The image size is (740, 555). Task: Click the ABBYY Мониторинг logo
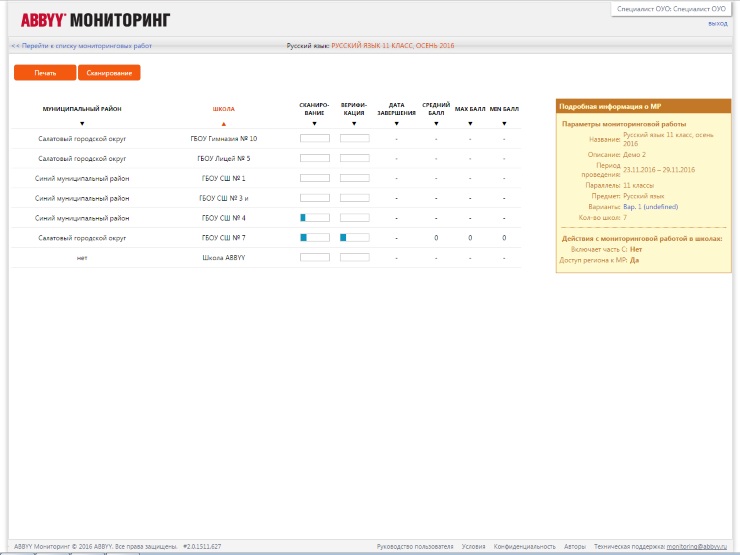(x=95, y=20)
